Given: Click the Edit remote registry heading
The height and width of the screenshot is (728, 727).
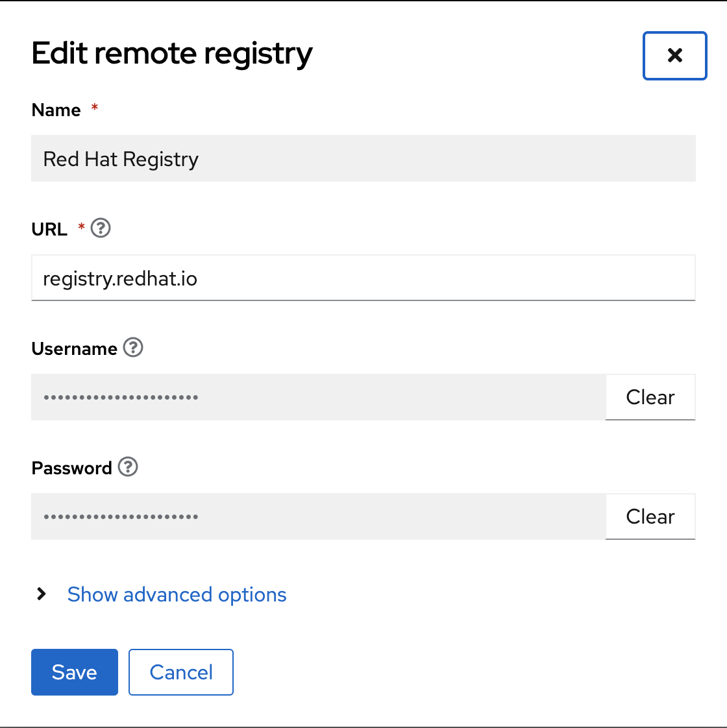Looking at the screenshot, I should click(172, 53).
